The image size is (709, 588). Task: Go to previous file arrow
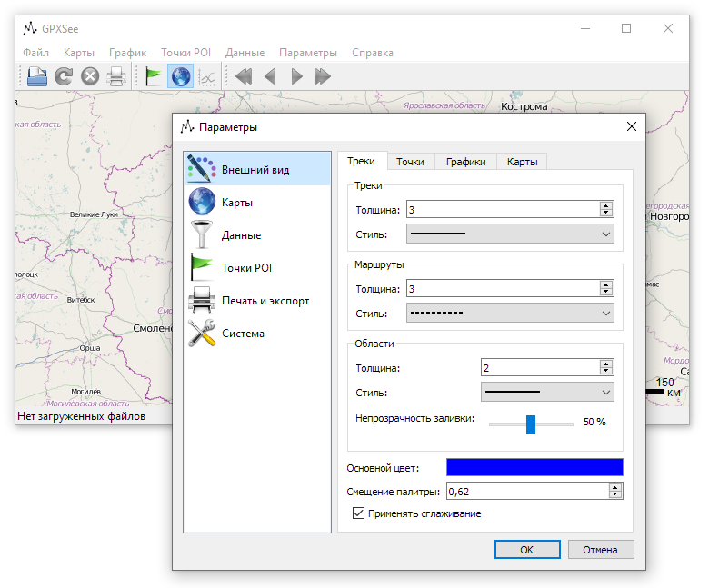[270, 76]
